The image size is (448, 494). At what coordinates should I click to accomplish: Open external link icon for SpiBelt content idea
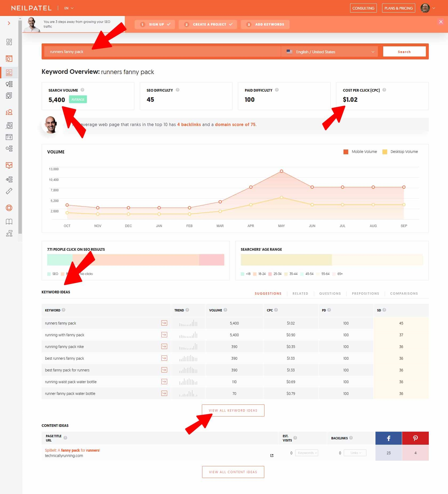pos(272,455)
